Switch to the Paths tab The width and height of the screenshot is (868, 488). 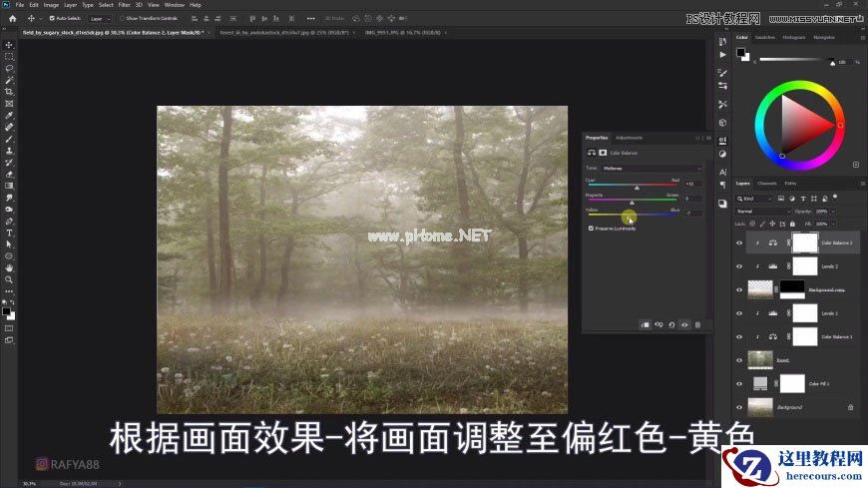tap(790, 184)
